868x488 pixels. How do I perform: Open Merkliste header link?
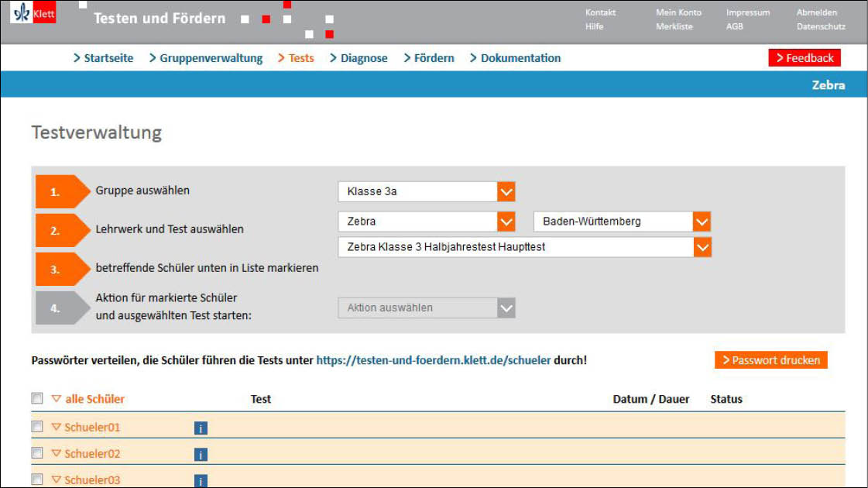(674, 26)
